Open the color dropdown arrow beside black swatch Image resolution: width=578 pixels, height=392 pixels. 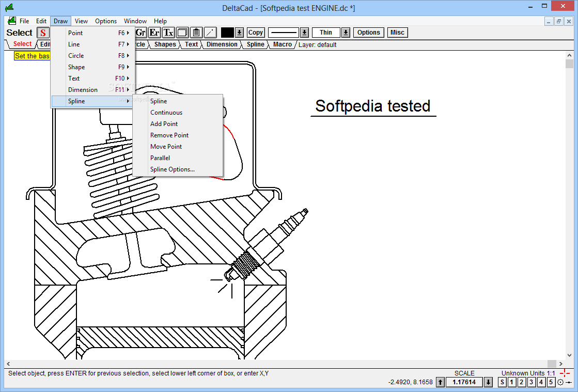(239, 33)
